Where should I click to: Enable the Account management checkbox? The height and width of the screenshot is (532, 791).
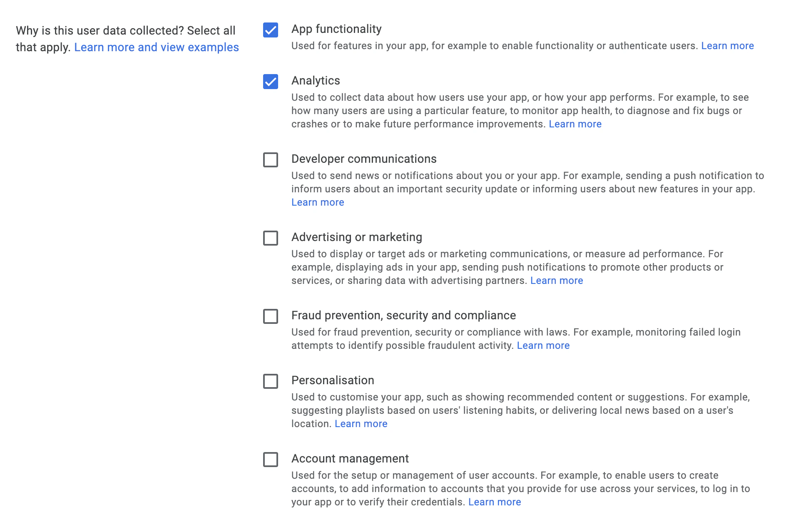[x=271, y=460]
